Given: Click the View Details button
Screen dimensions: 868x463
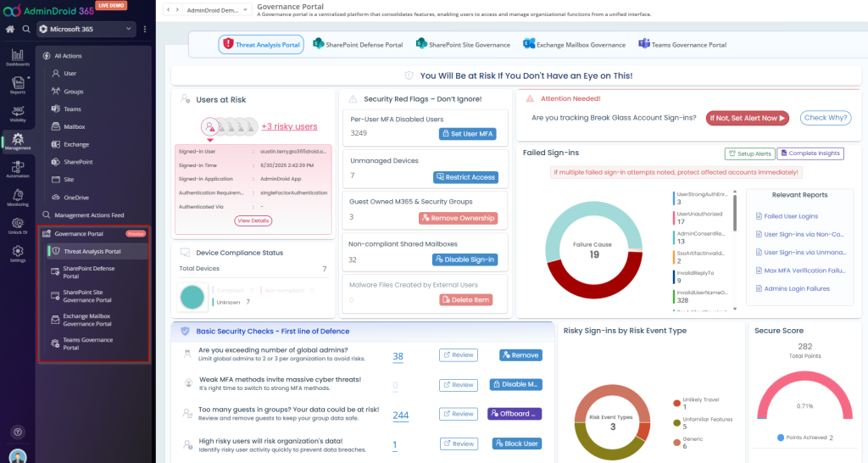Looking at the screenshot, I should (x=253, y=220).
